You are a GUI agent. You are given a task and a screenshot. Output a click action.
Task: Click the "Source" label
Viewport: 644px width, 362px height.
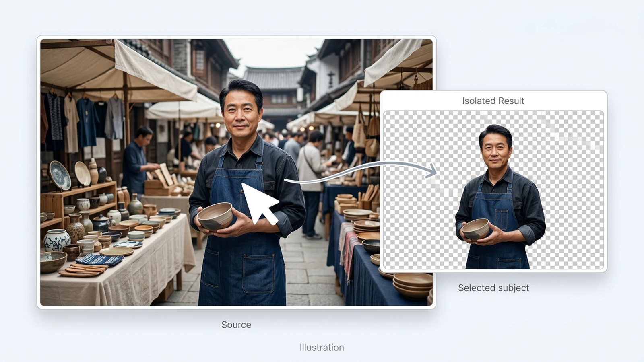[236, 325]
